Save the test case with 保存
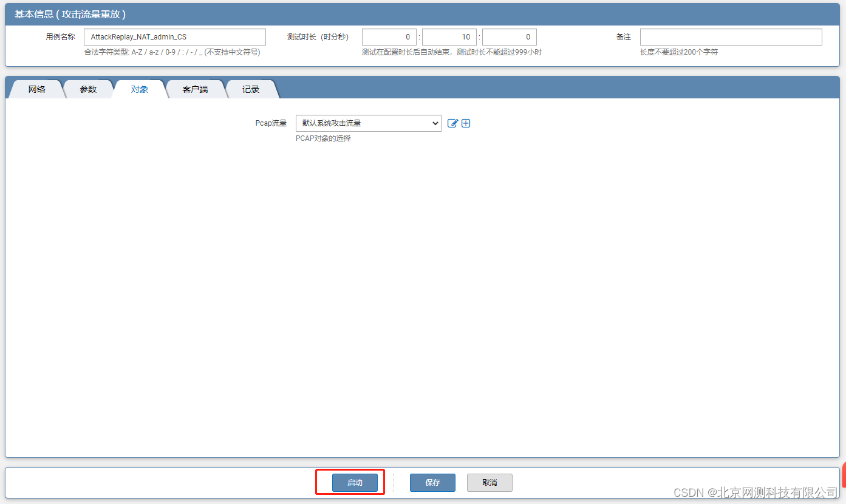The width and height of the screenshot is (846, 504). [x=432, y=483]
